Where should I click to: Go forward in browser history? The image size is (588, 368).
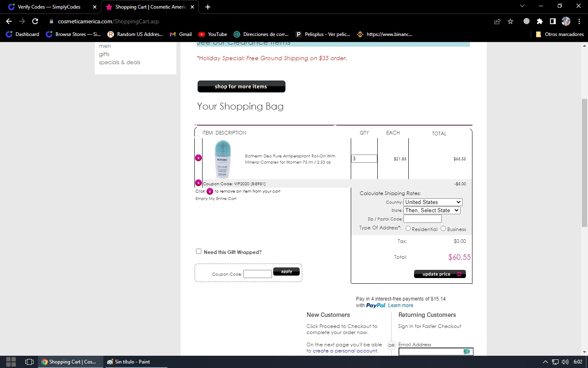[x=22, y=21]
